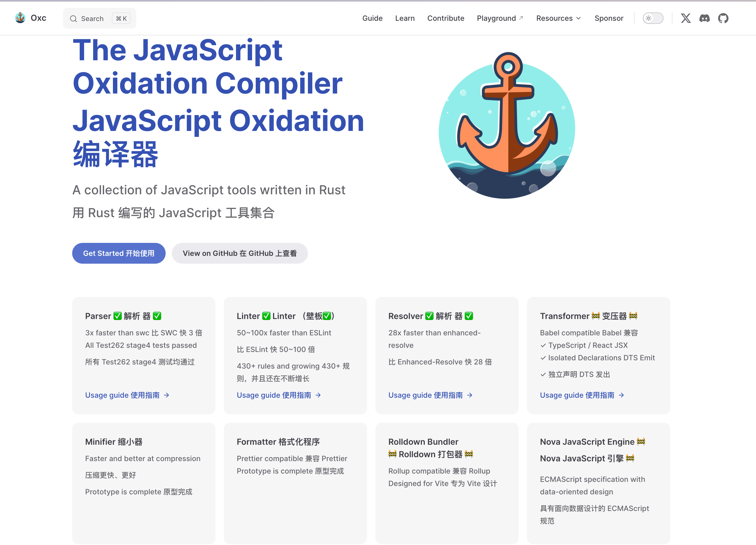756x545 pixels.
Task: Click the search magnifier icon
Action: pos(73,19)
